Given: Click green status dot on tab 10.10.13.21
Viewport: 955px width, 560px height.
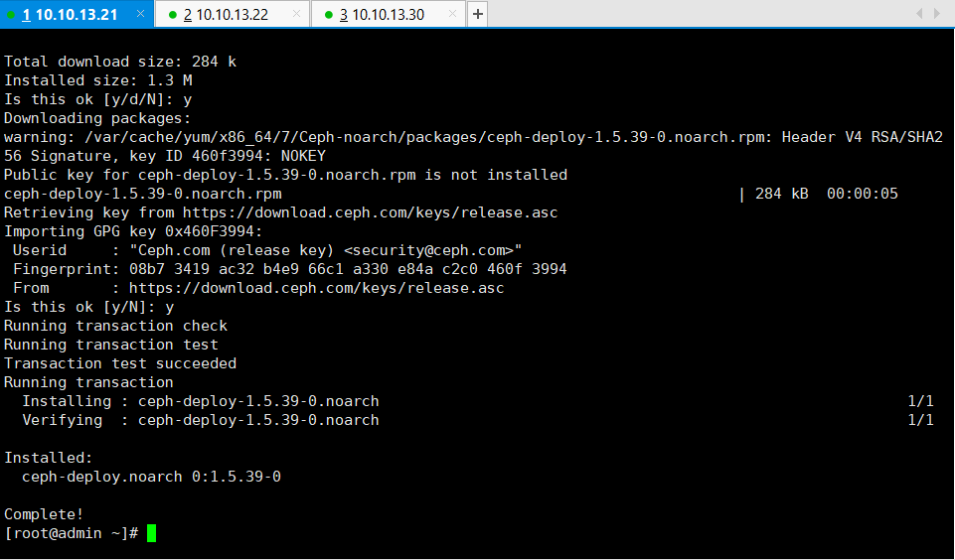Looking at the screenshot, I should pos(10,15).
